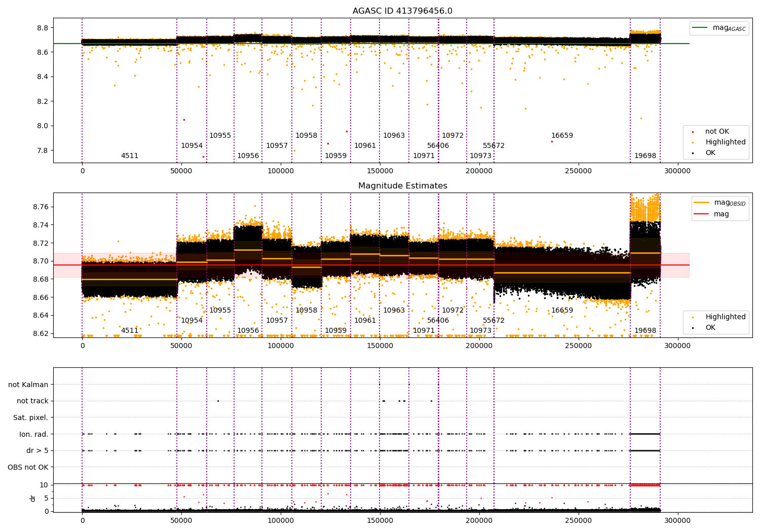This screenshot has height=532, width=760.
Task: Click obsid label 10963 in the top plot
Action: (394, 136)
